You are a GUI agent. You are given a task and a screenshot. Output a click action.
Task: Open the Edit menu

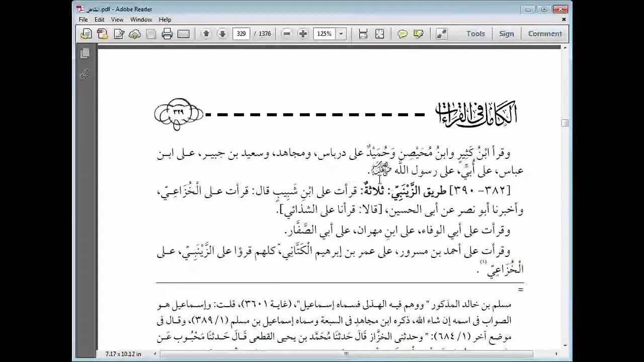pos(100,20)
